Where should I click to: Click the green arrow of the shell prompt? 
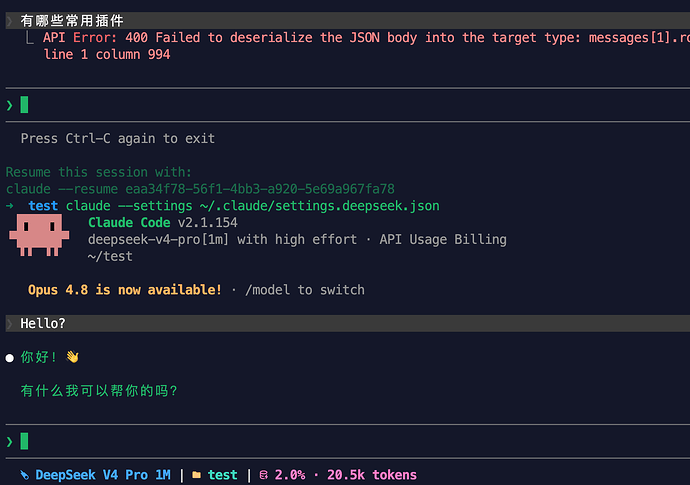10,206
